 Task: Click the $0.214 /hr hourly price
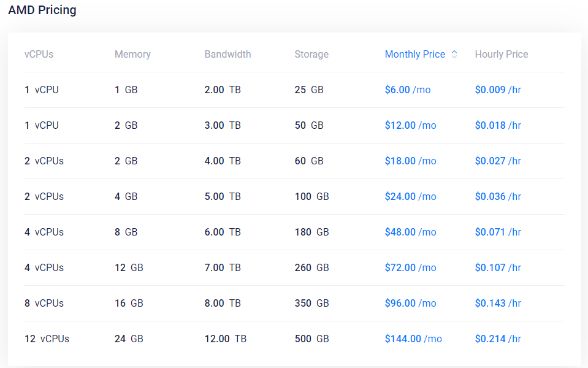tap(498, 339)
